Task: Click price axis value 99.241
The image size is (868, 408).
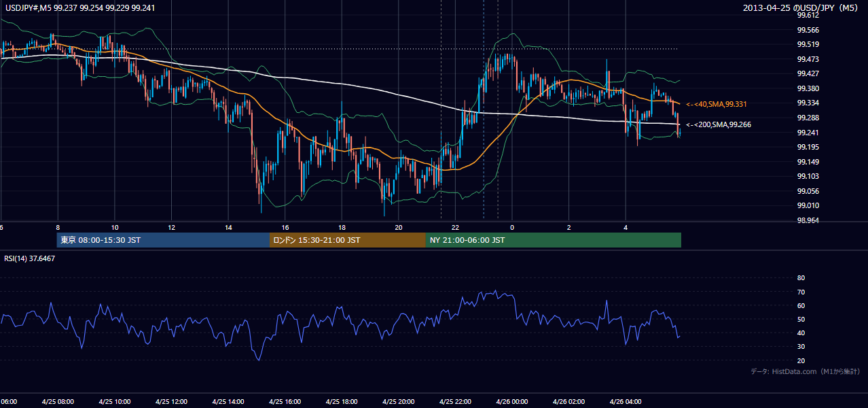Action: pyautogui.click(x=808, y=133)
